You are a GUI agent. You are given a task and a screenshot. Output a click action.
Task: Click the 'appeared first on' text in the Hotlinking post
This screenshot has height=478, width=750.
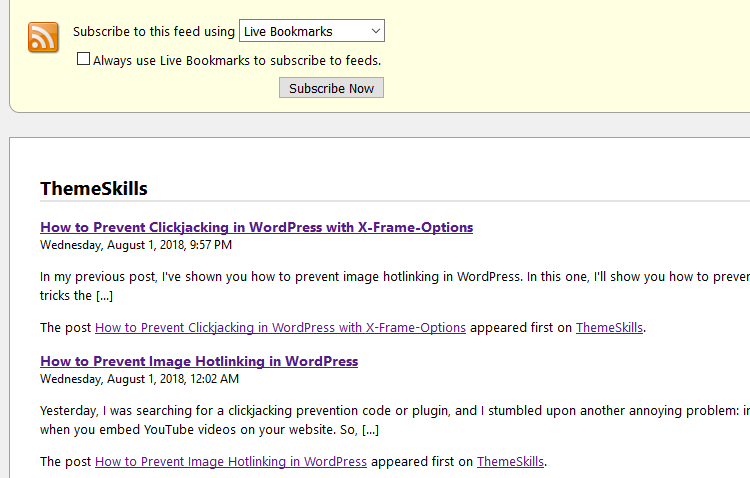point(422,462)
